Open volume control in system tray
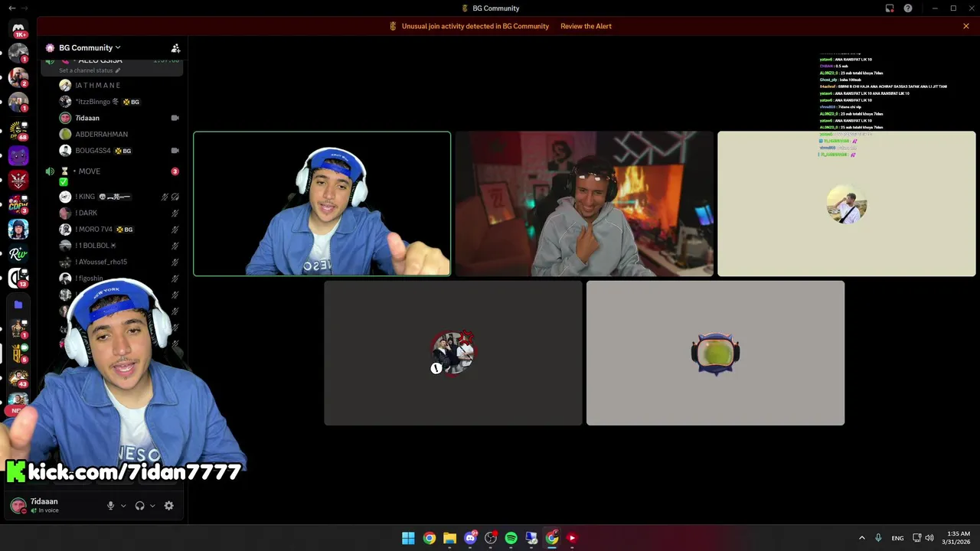980x551 pixels. coord(929,538)
